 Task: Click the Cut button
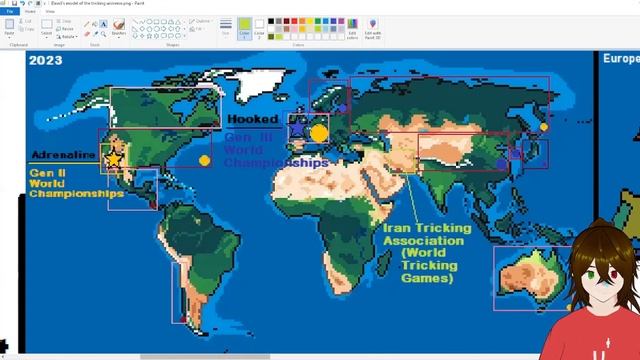click(x=26, y=21)
